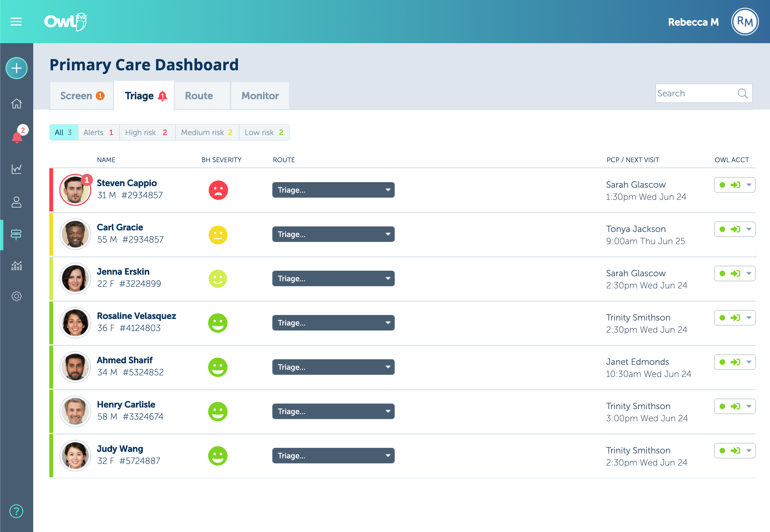
Task: Filter by High risk 2
Action: coord(147,132)
